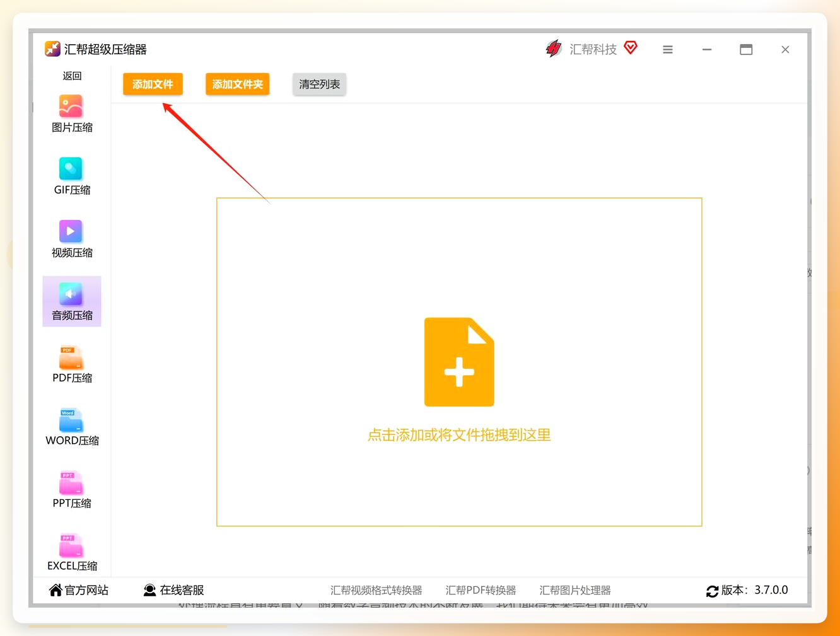Click the 添加文件夹 add folder button
This screenshot has height=636, width=840.
[237, 84]
